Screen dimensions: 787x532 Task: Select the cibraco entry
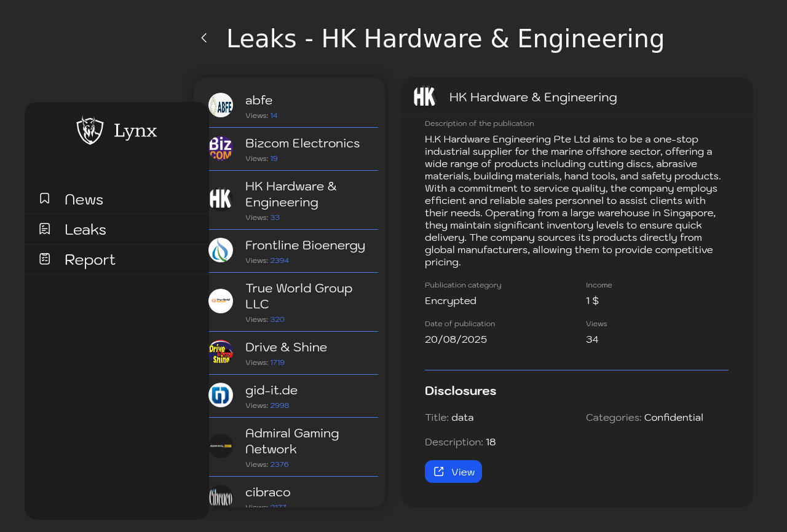[x=293, y=493]
